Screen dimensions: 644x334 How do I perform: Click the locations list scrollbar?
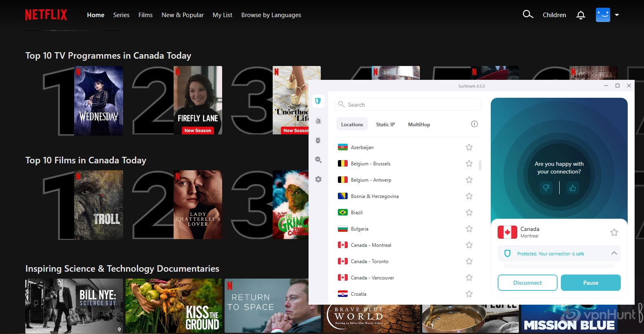click(x=480, y=165)
